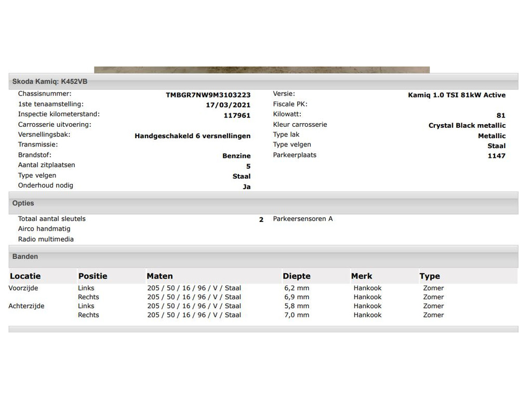Click the Aantal zitplaatsen label

pos(46,165)
